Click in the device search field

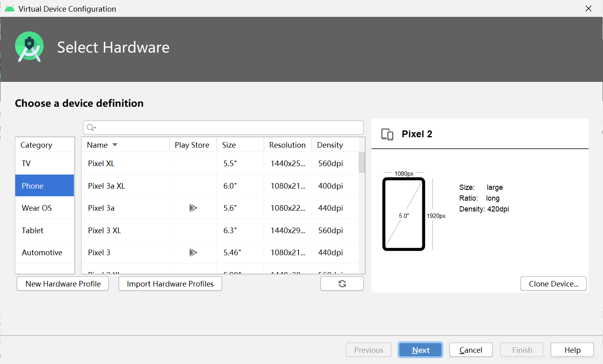pos(223,128)
